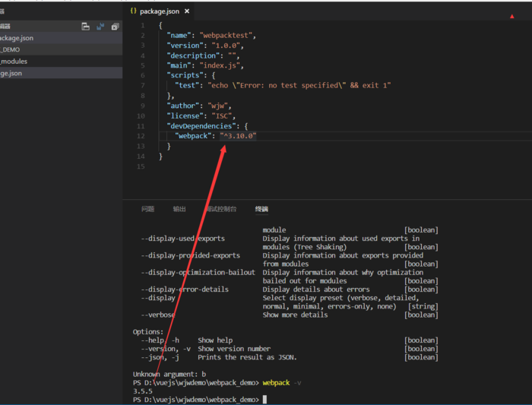Click the --display-optimization-bailout option text
Viewport: 532px width, 405px height.
(198, 272)
